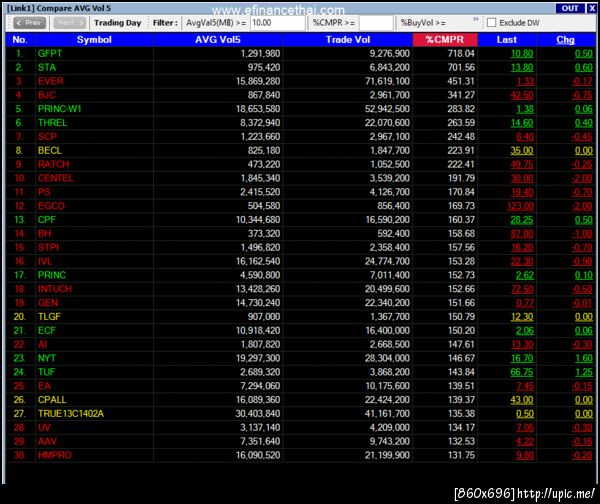Click STPI %CMPR value 157.56
This screenshot has width=600, height=504.
click(461, 247)
